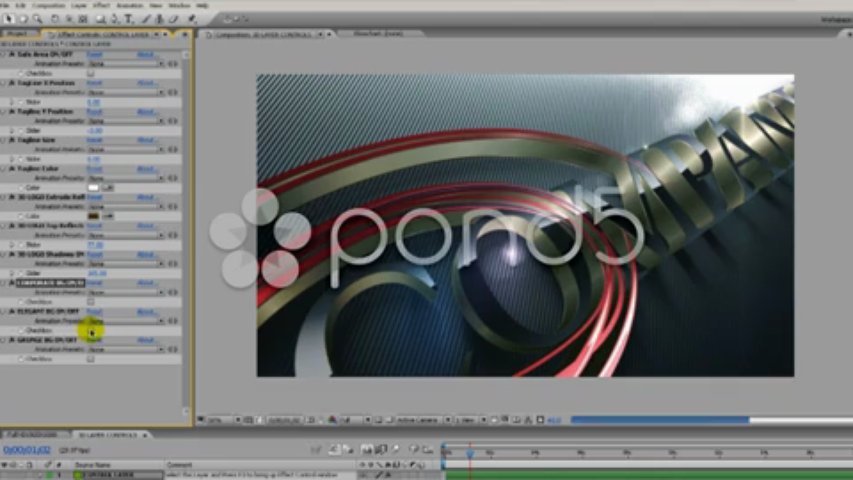Toggle the ELEGANT BG ON/OFF checkbox

pyautogui.click(x=91, y=331)
